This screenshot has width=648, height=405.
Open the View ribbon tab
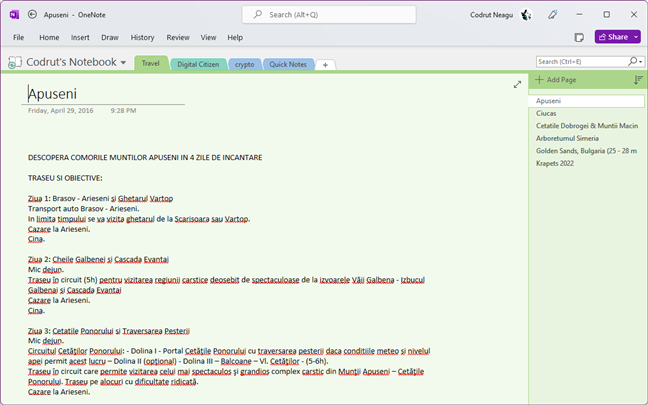click(x=209, y=38)
